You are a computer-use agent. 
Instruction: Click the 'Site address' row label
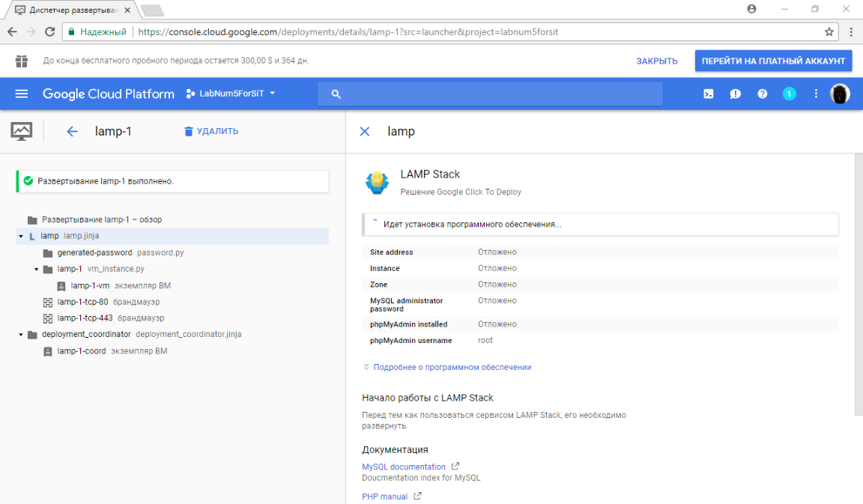391,252
